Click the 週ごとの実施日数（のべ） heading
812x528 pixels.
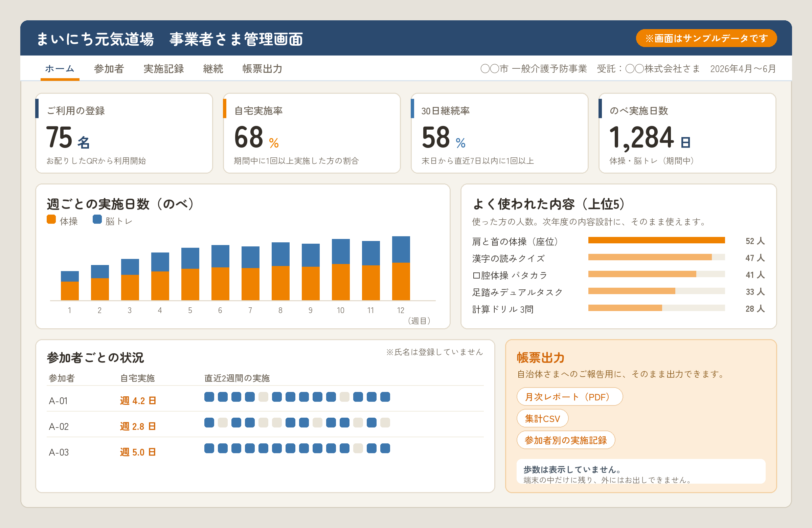tap(120, 204)
